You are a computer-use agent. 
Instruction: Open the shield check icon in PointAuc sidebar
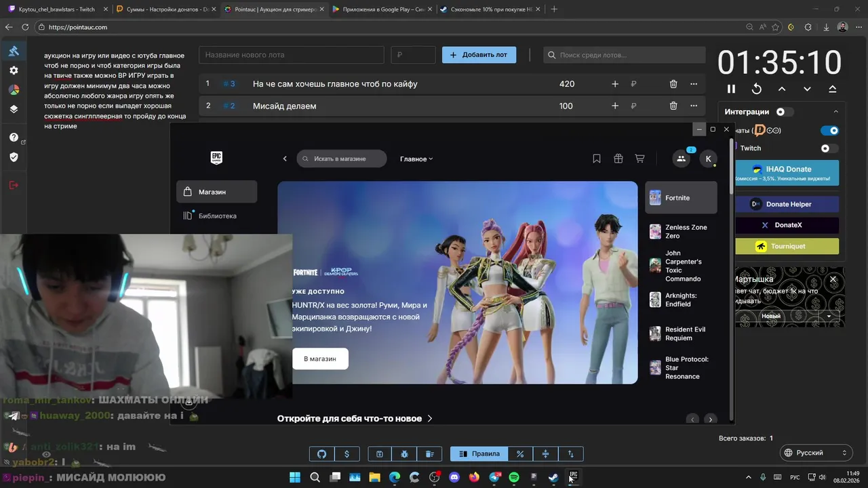[14, 157]
